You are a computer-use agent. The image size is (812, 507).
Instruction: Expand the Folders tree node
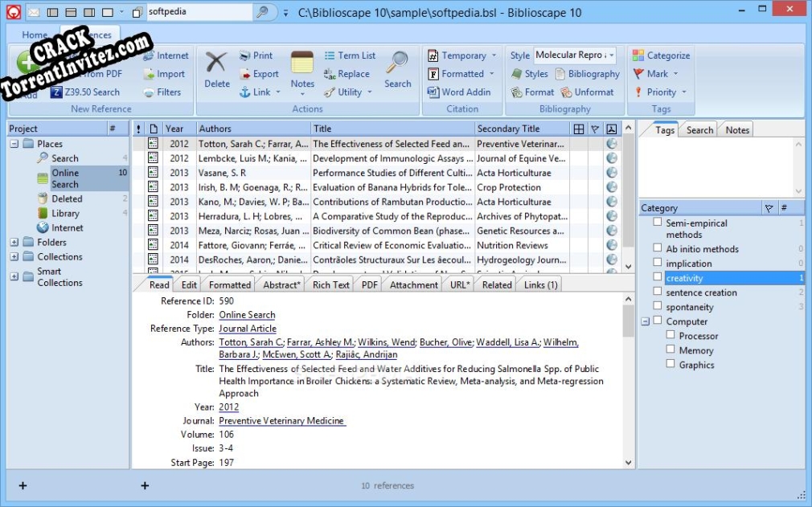[13, 242]
